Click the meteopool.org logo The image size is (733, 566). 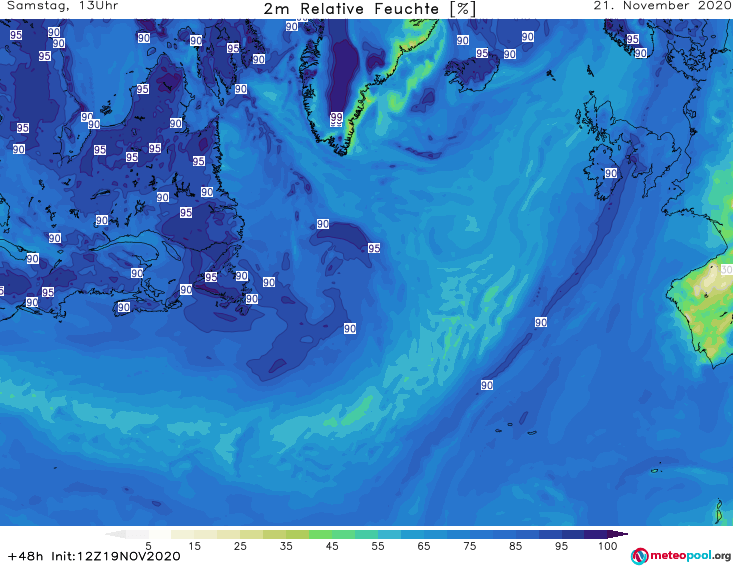[x=681, y=556]
